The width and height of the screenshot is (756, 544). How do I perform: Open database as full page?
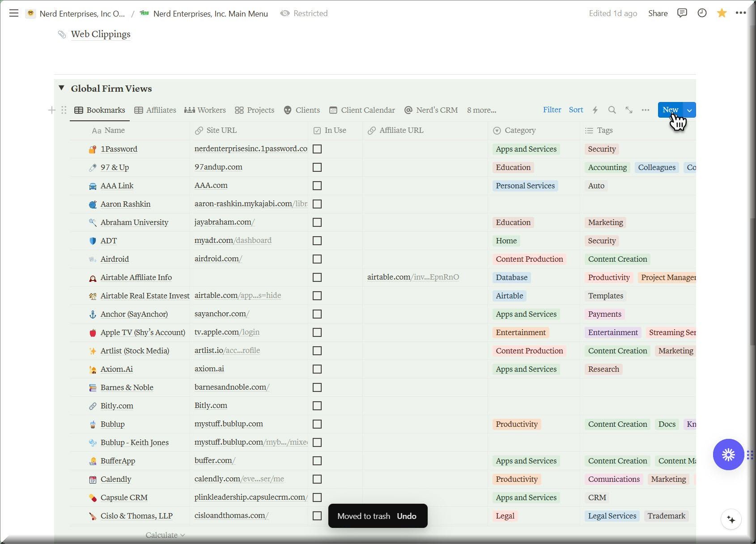[629, 110]
